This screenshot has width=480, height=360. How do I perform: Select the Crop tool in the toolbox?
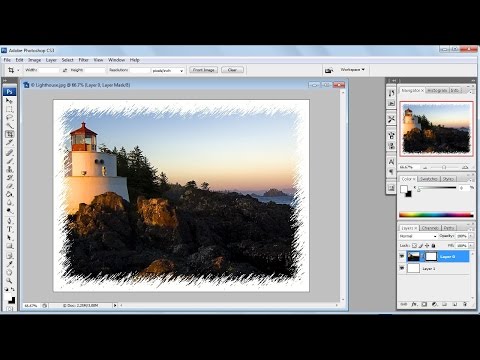(x=9, y=134)
